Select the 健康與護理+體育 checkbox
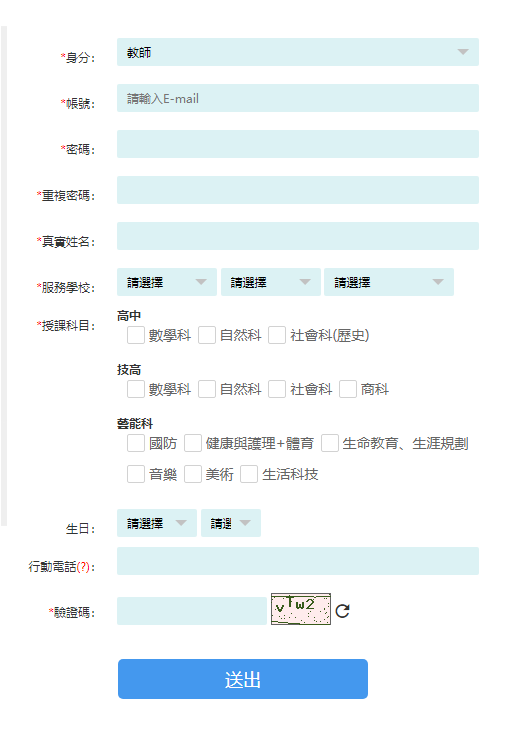 click(193, 443)
